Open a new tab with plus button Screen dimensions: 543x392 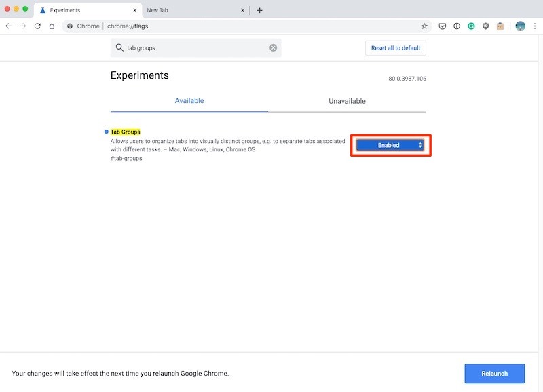pos(260,10)
